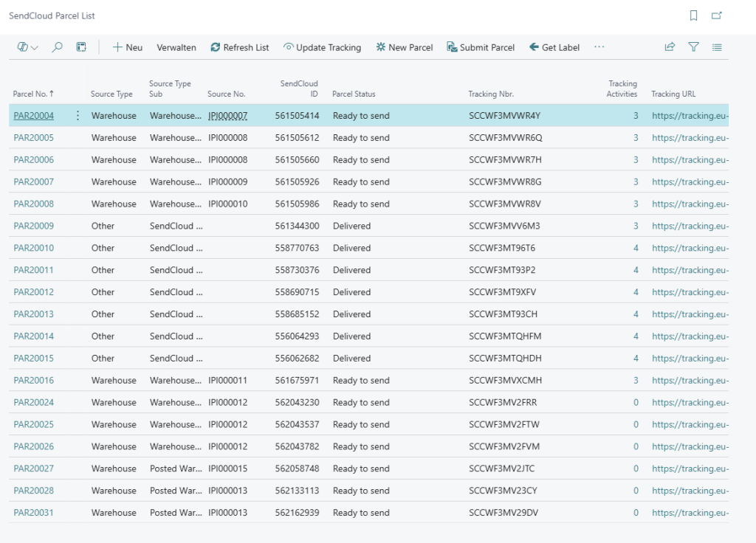Open parcel PAR20016 link
Viewport: 756px width, 543px height.
[34, 381]
